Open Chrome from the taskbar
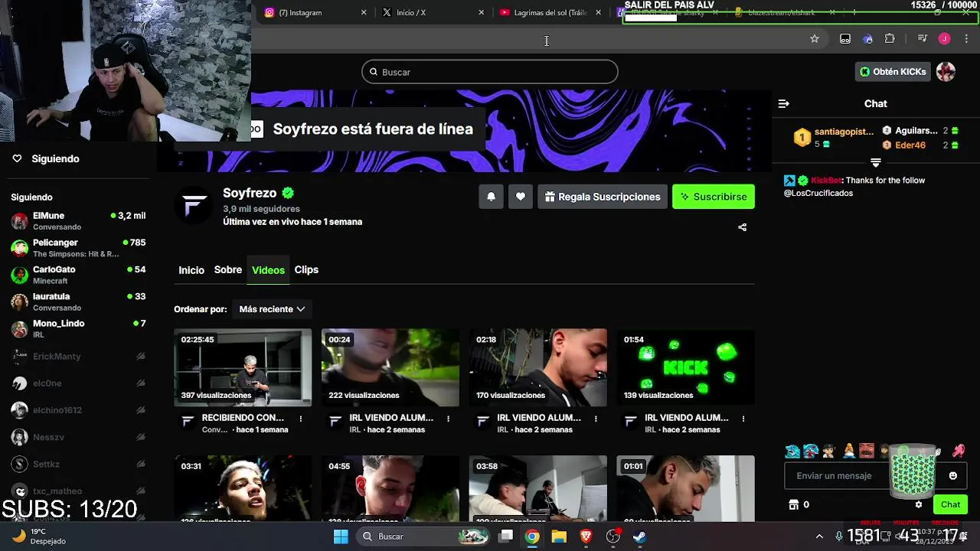 tap(532, 536)
